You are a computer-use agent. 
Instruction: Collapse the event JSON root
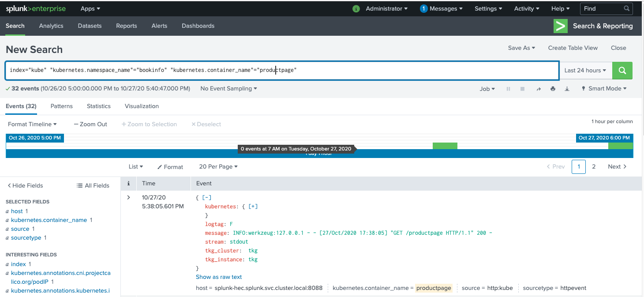click(x=207, y=198)
